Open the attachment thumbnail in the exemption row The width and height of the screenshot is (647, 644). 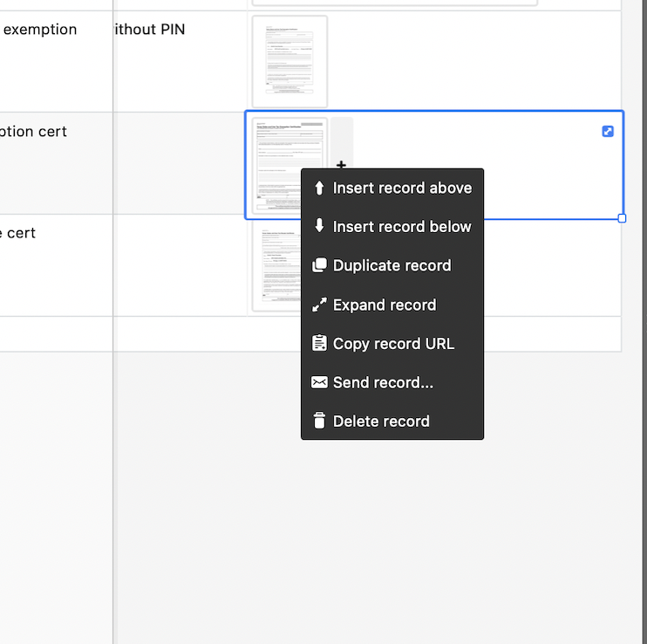[289, 61]
